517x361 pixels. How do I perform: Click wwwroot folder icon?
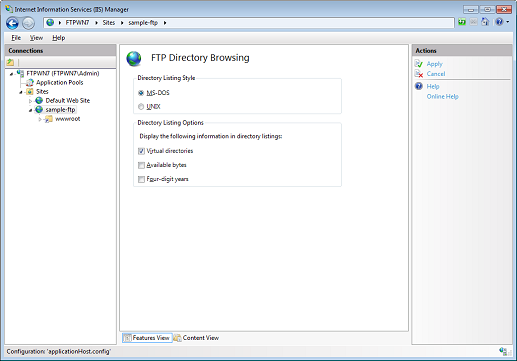coord(49,119)
